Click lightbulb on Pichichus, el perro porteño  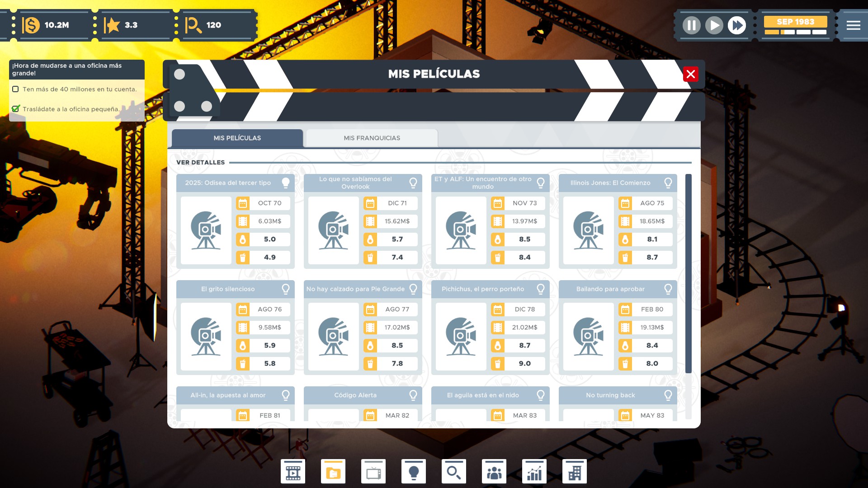coord(540,289)
